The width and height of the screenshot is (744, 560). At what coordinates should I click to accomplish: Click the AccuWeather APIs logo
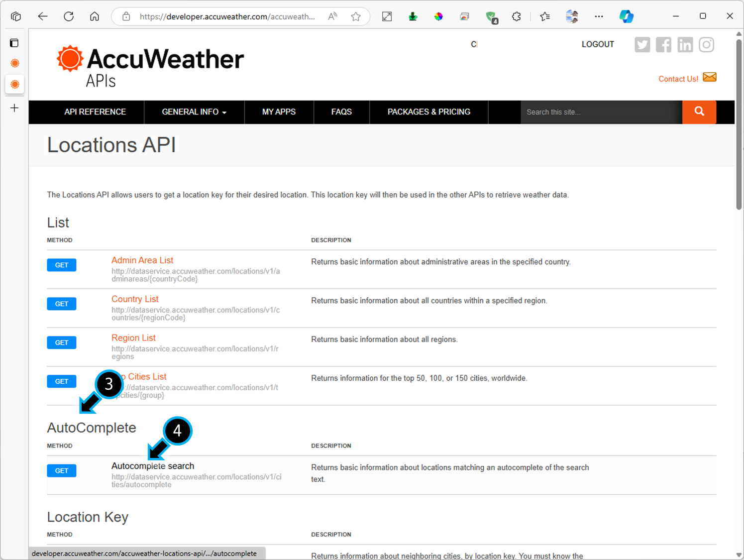150,66
